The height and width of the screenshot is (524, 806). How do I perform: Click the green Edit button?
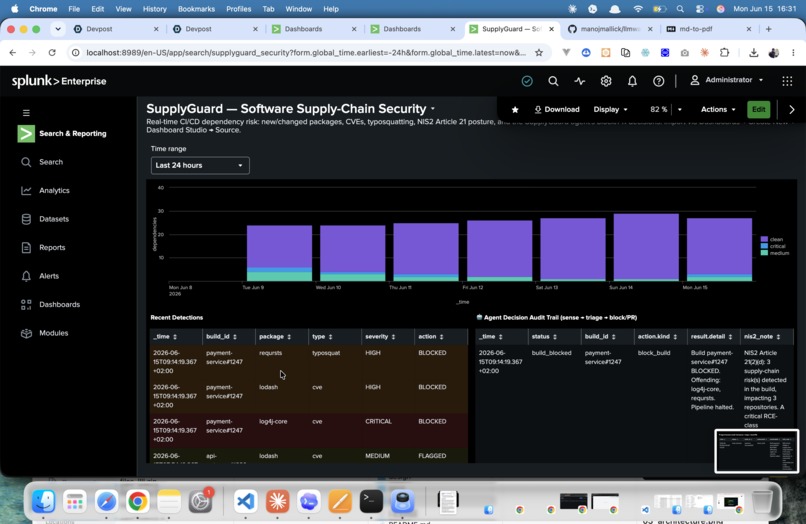(759, 110)
